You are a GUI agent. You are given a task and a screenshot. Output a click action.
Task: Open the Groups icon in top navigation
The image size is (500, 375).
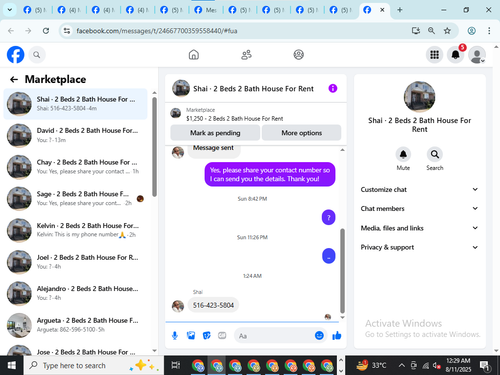(298, 54)
